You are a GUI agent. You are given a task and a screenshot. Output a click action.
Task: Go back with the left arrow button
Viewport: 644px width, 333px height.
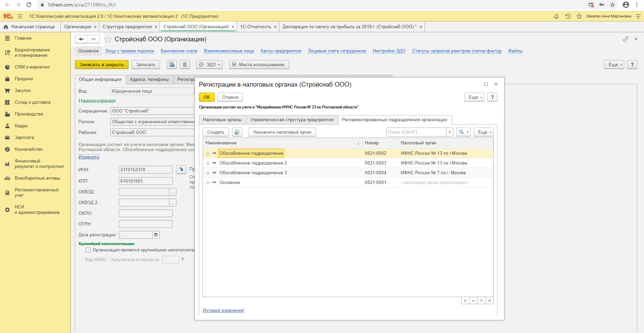coord(81,39)
